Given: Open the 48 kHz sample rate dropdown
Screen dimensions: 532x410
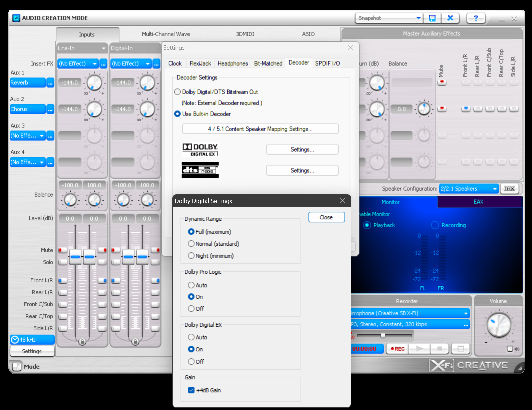Looking at the screenshot, I should click(32, 340).
